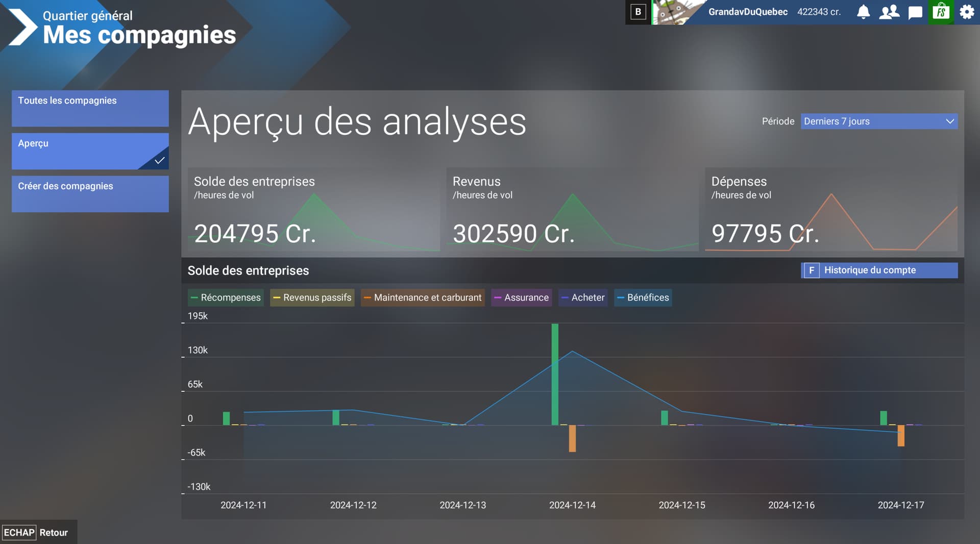
Task: Click the green Récompenses bar on 2024-12-11
Action: pos(226,418)
